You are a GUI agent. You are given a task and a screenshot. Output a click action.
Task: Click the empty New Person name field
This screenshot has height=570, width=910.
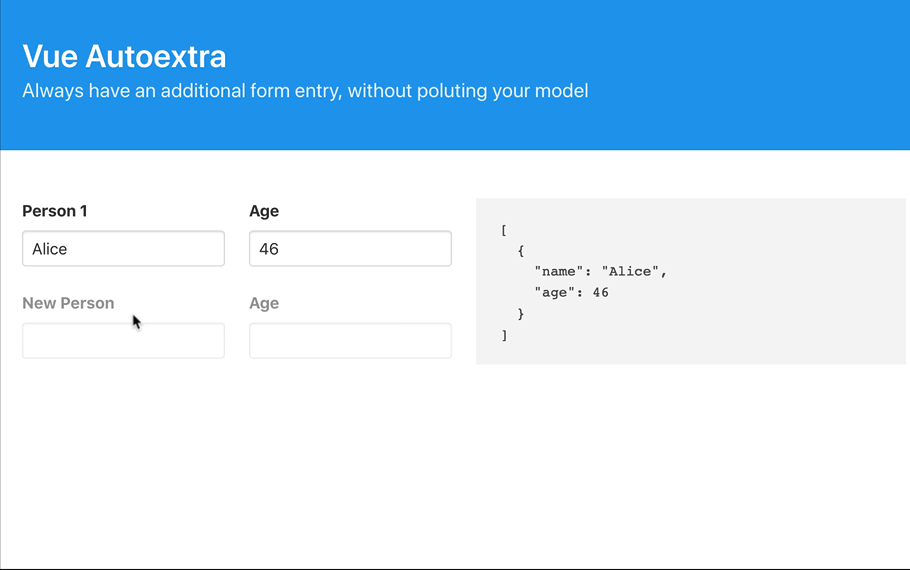(x=123, y=341)
